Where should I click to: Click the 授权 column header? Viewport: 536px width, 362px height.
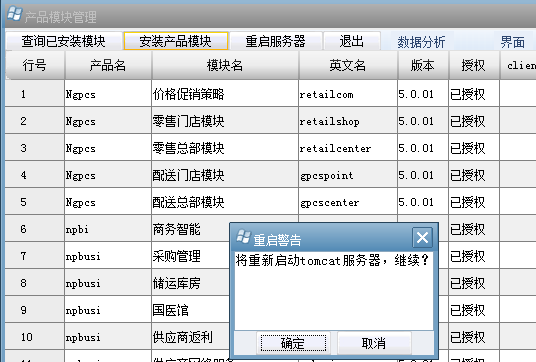point(473,65)
